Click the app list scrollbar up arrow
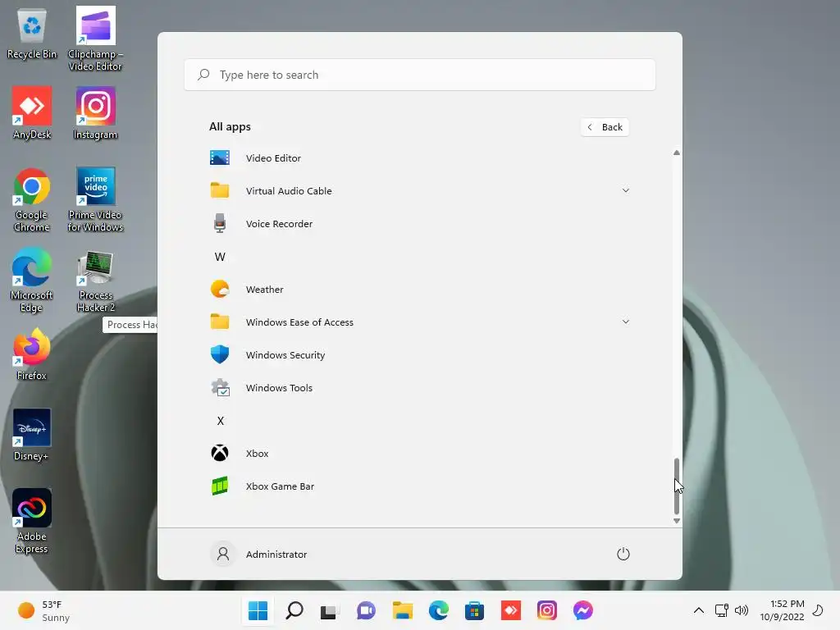Screen dimensions: 840x630 677,153
